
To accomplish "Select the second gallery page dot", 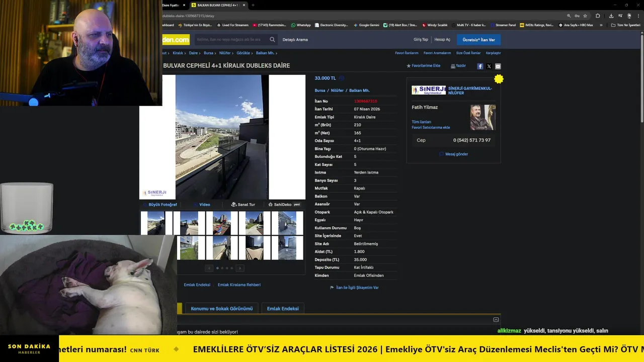I will point(222,268).
